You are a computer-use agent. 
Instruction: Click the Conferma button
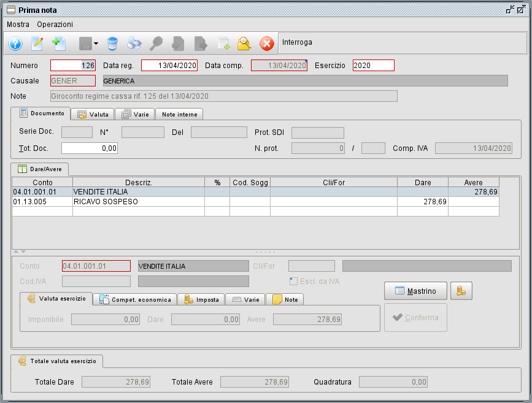(x=415, y=317)
